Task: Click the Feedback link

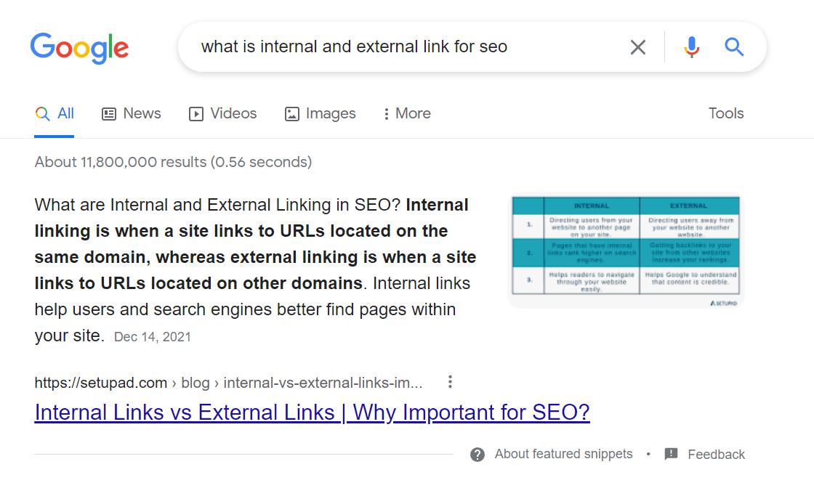Action: 716,454
